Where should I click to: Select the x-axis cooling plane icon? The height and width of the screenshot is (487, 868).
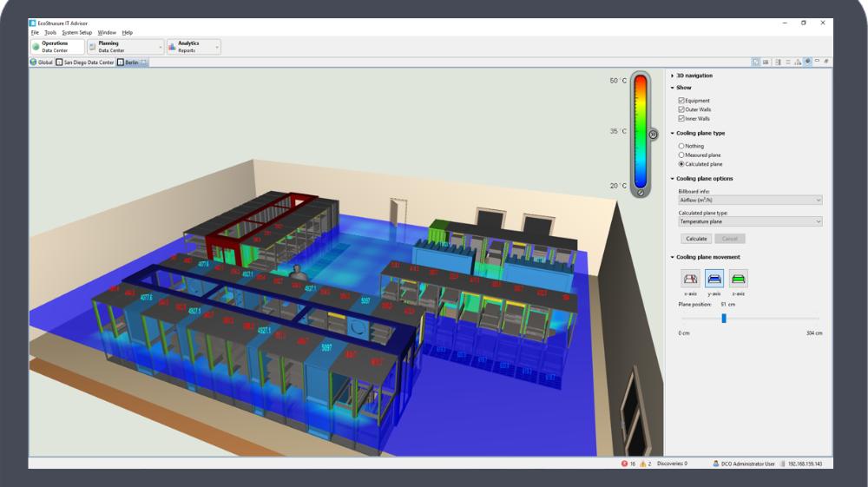pos(690,279)
